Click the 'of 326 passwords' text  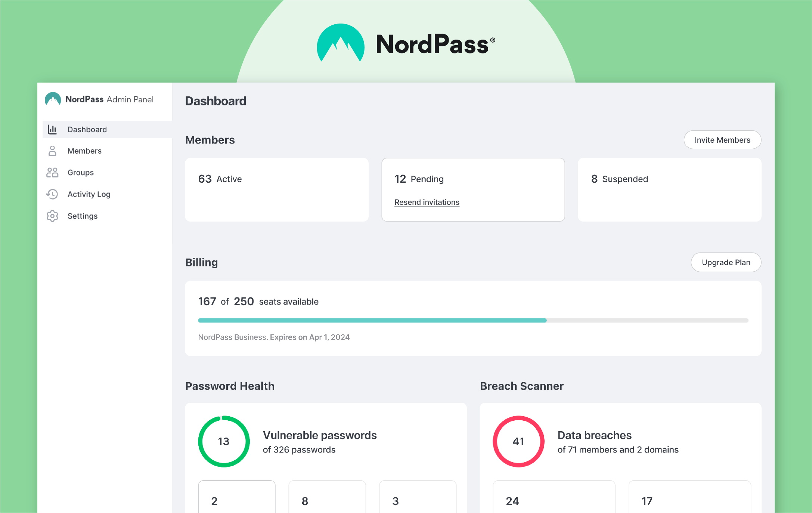coord(299,450)
